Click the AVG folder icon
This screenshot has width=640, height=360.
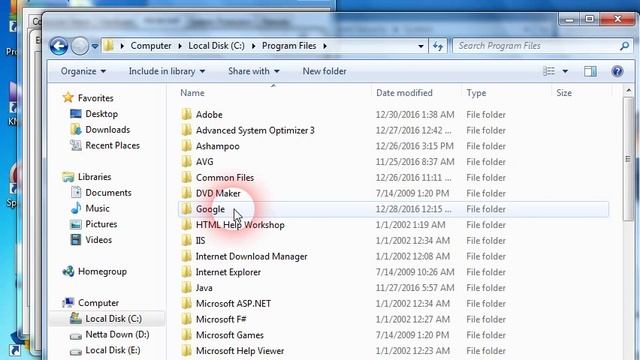[187, 162]
